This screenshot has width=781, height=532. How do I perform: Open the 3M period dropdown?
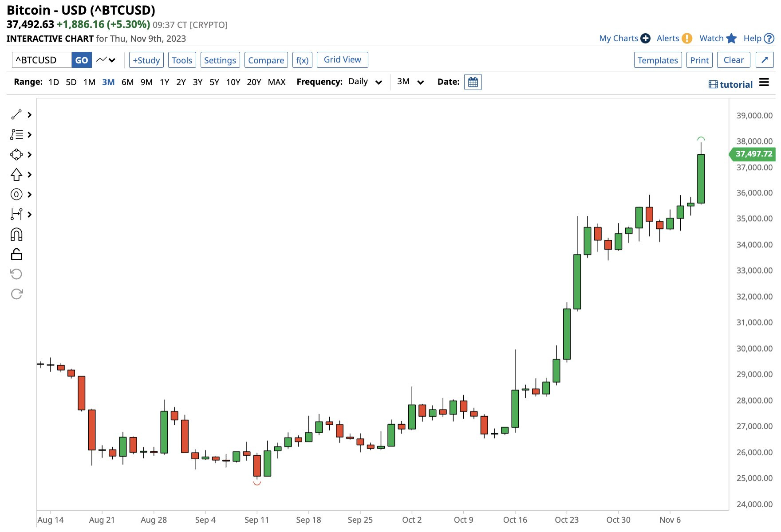tap(410, 82)
